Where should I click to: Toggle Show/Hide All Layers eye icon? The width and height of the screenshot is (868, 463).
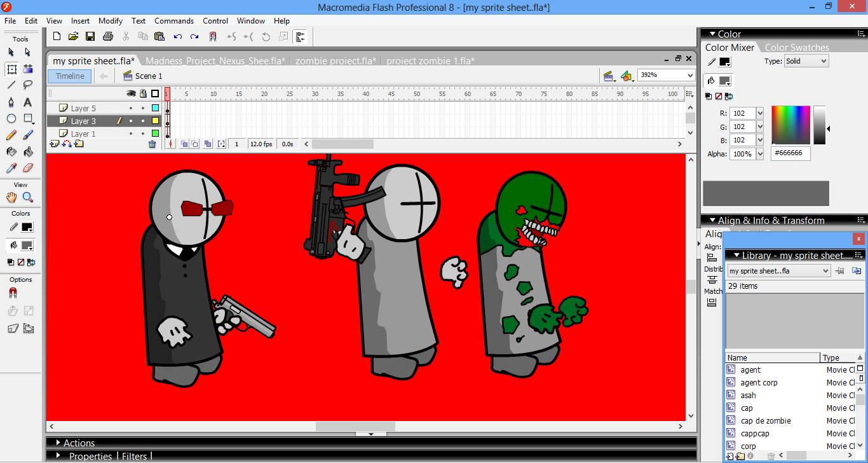coord(132,93)
